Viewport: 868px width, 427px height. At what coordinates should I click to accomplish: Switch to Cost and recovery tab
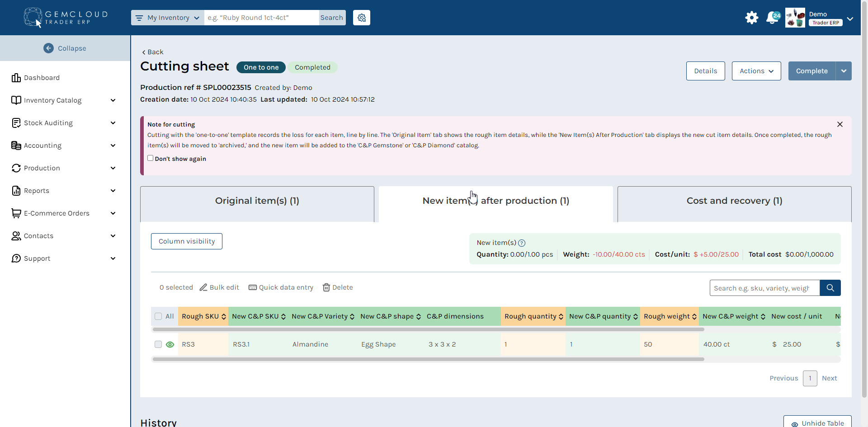pos(735,204)
